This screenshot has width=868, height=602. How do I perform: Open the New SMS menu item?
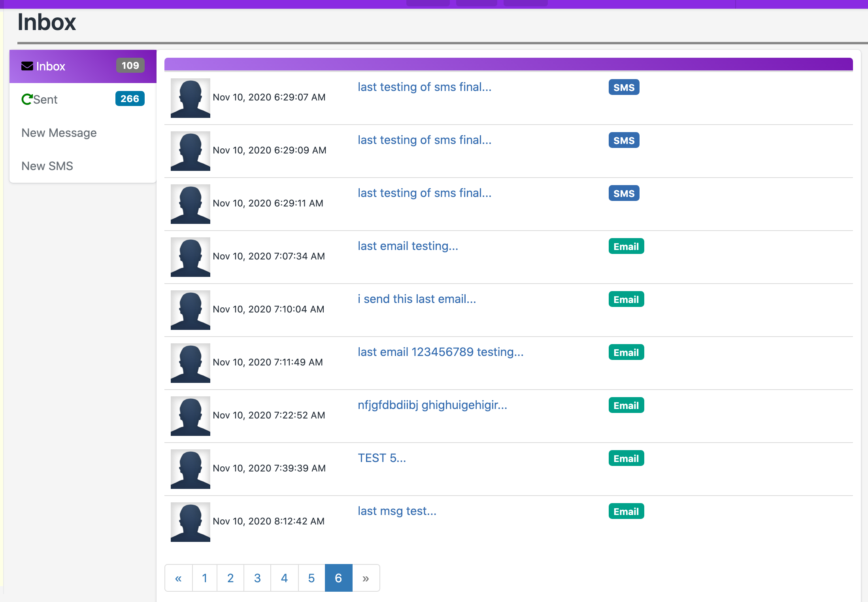coord(47,166)
